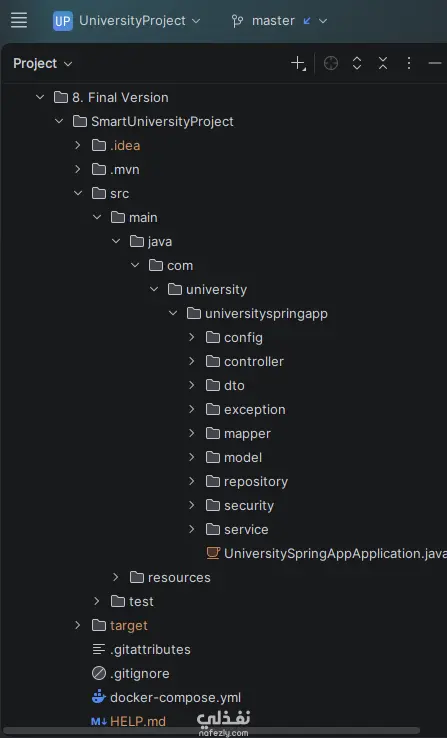Select opened file crosshair icon

pos(331,63)
